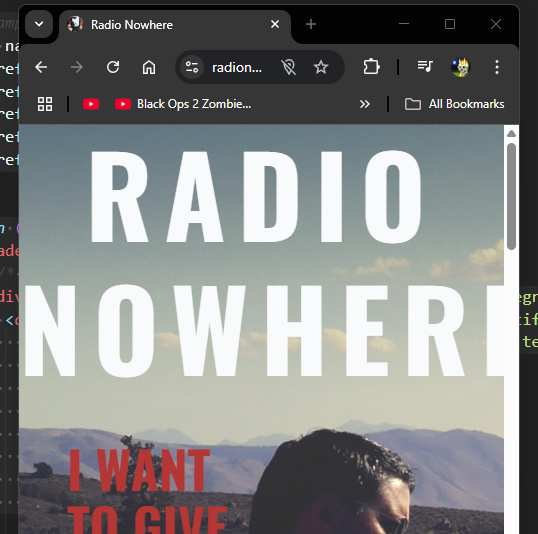Close the Chrome window
The height and width of the screenshot is (534, 538).
tap(496, 24)
